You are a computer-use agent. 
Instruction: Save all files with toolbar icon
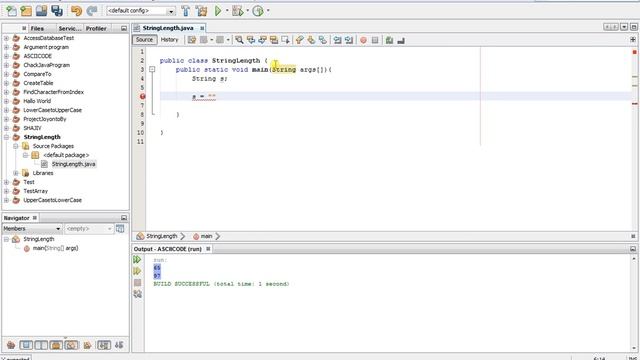tap(57, 11)
